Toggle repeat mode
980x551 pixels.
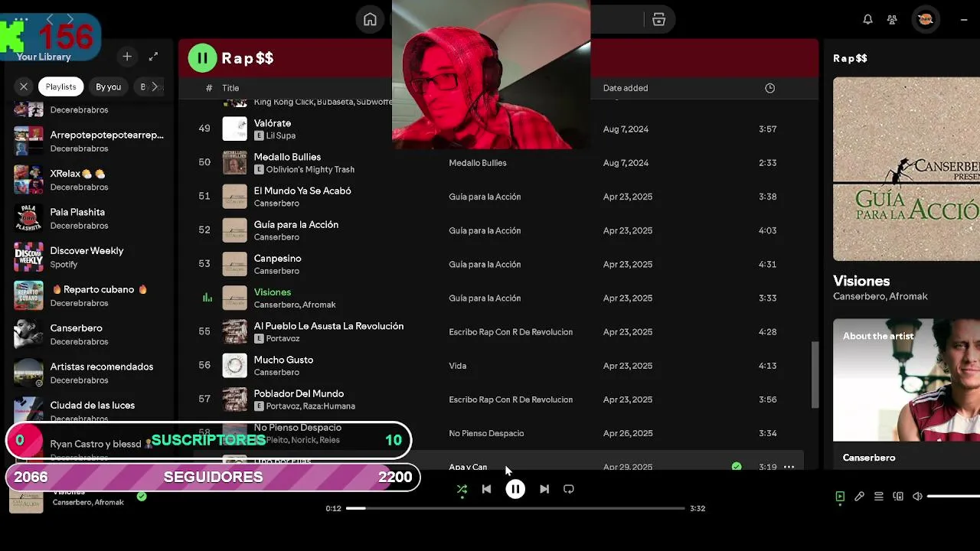tap(569, 489)
